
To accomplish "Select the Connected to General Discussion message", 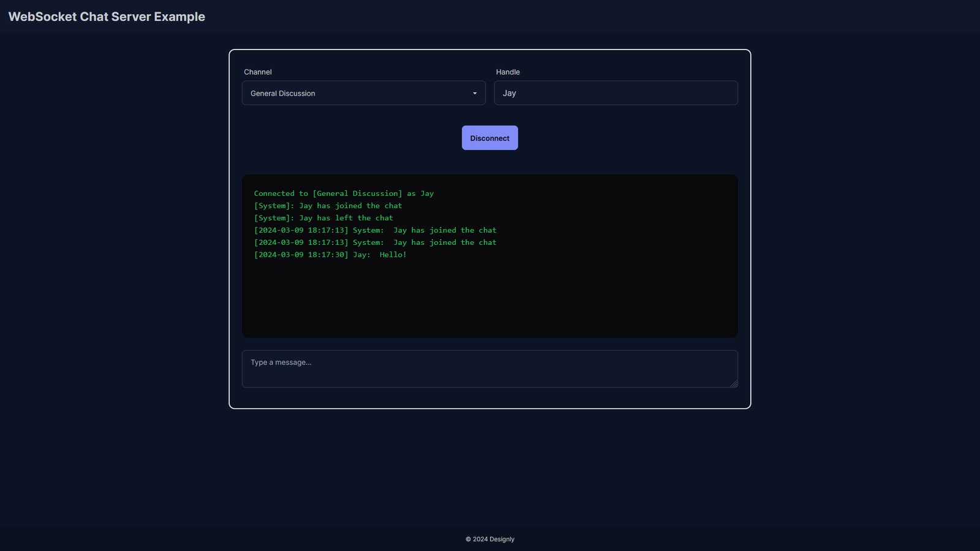I will click(344, 193).
